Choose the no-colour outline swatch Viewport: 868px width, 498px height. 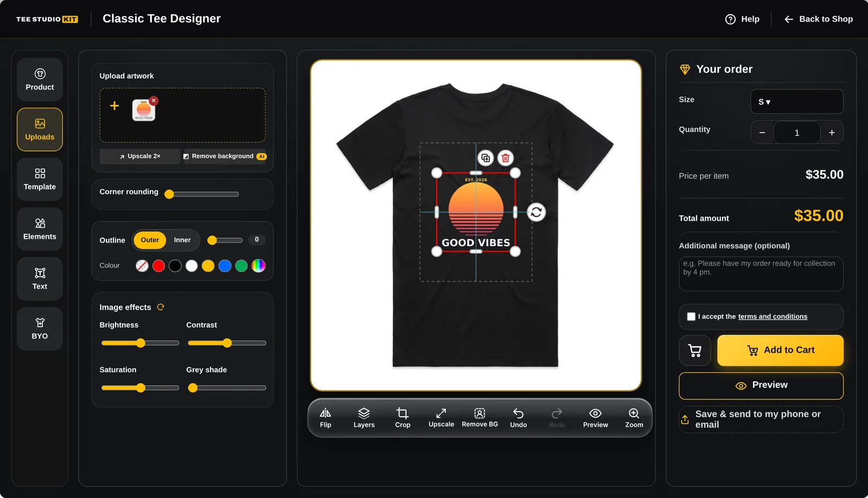click(142, 266)
